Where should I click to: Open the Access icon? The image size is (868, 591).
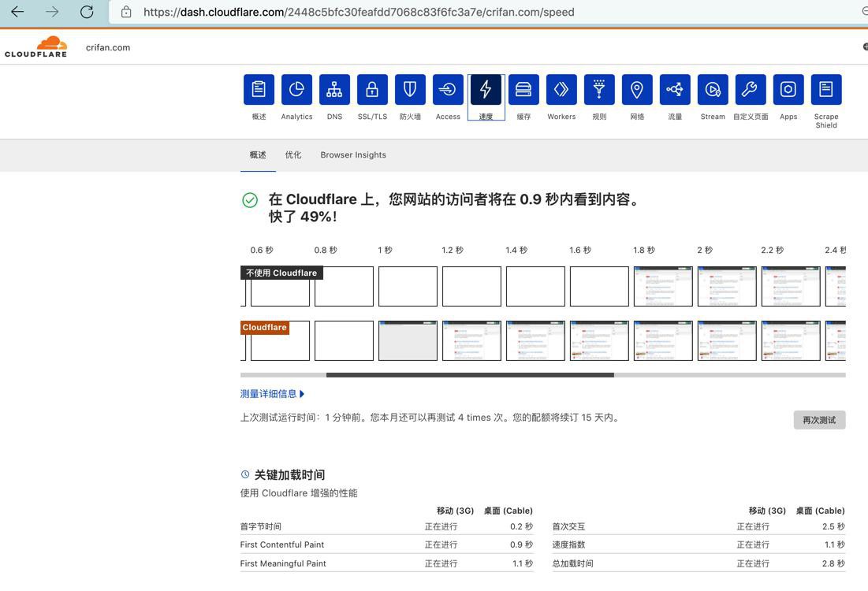click(x=448, y=89)
